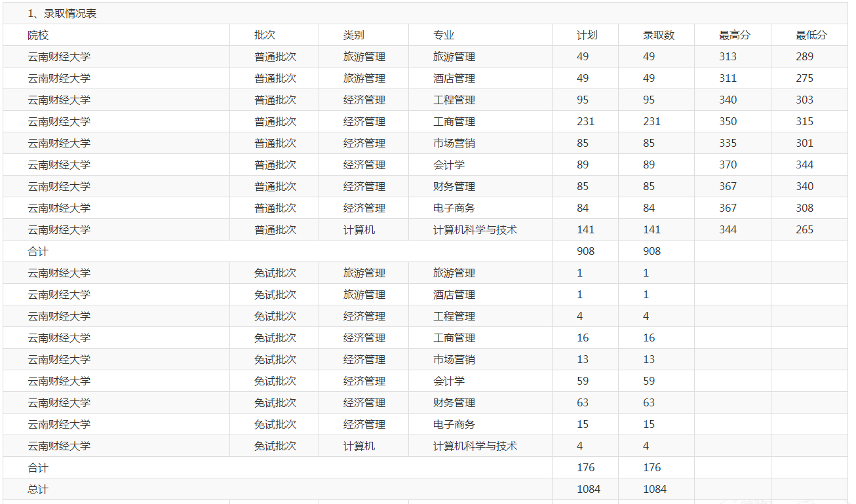Select 电子商务 major in 免试批次 section
Viewport: 856px width, 504px height.
454,424
